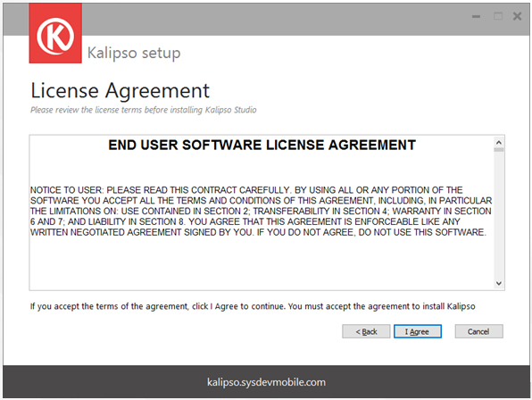Minimize the Kalipso setup window

click(x=476, y=16)
